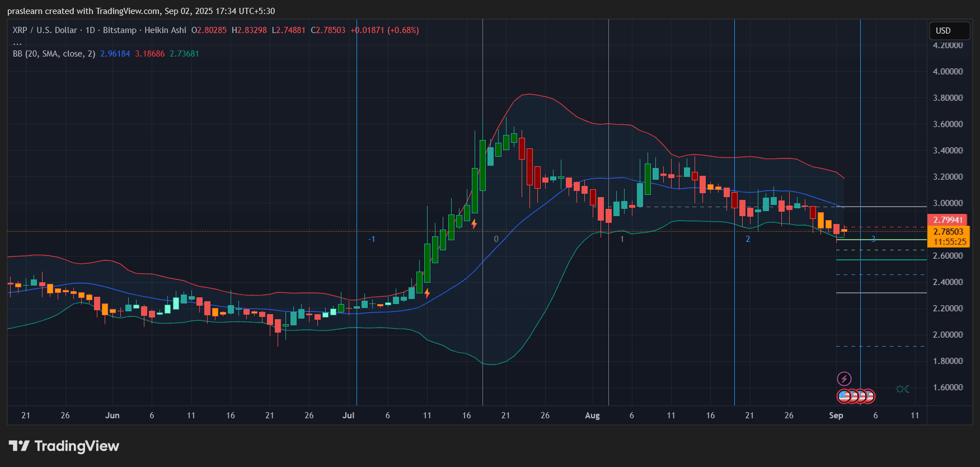
Task: Click the TradingView logo at bottom left
Action: click(x=64, y=446)
